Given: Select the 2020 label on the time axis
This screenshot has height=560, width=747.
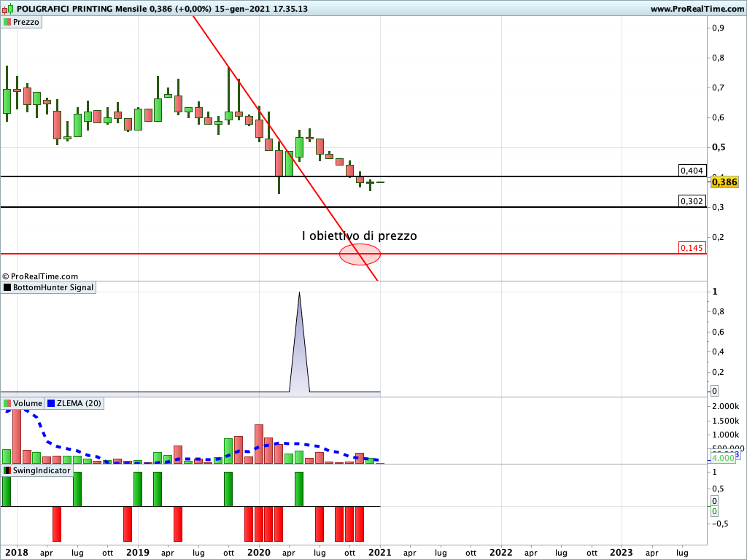Looking at the screenshot, I should [x=259, y=553].
